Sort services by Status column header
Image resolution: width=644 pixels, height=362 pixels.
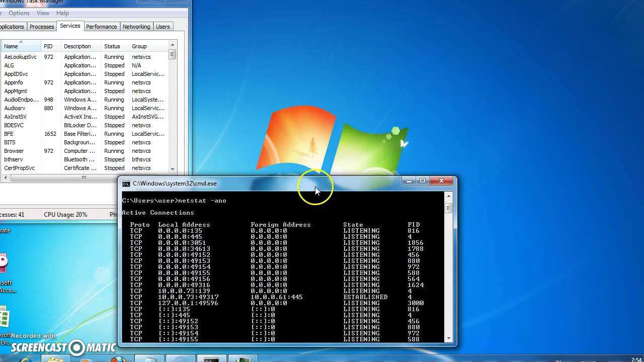click(x=115, y=46)
